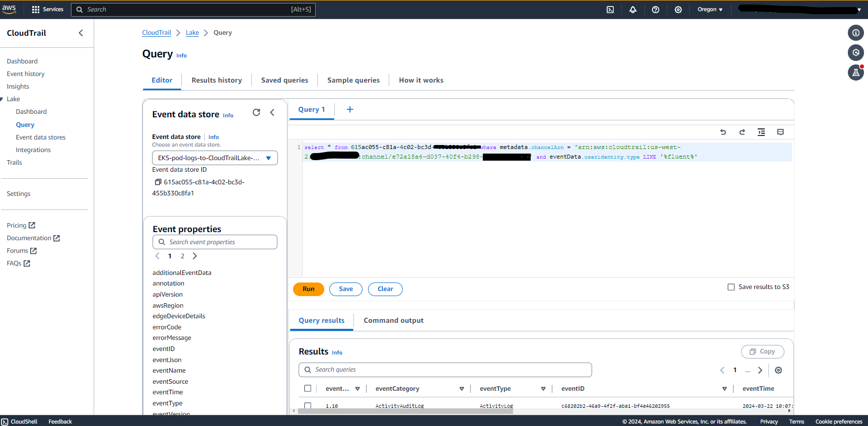Open console settings gear in top bar

[678, 10]
